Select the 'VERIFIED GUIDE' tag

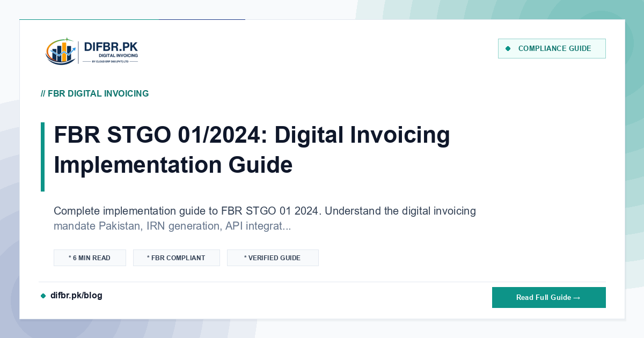click(x=273, y=258)
